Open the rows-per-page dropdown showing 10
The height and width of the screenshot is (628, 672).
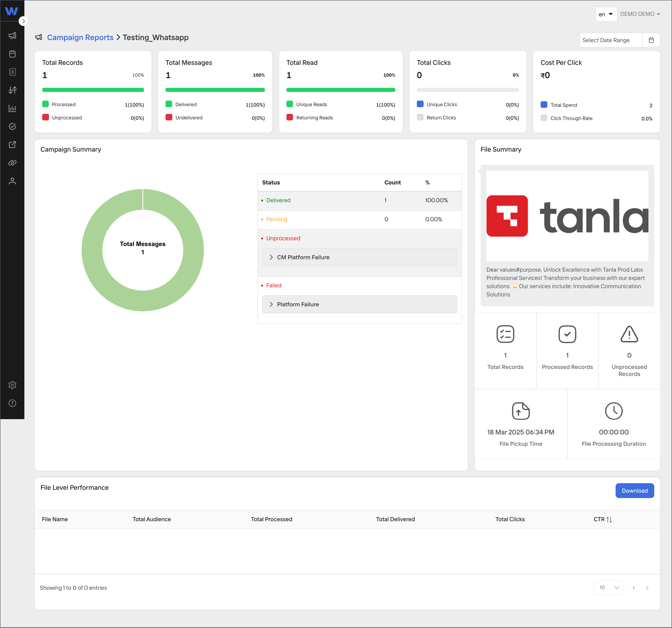click(609, 588)
